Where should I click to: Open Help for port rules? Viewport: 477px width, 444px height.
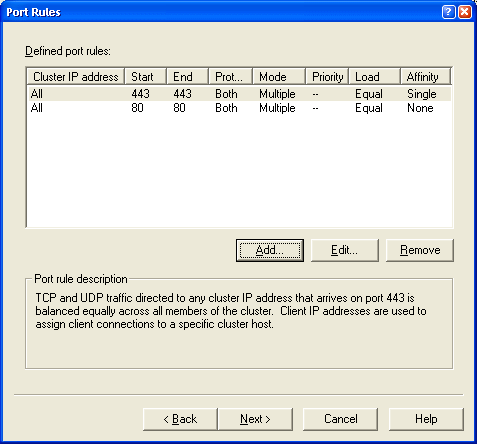click(426, 419)
